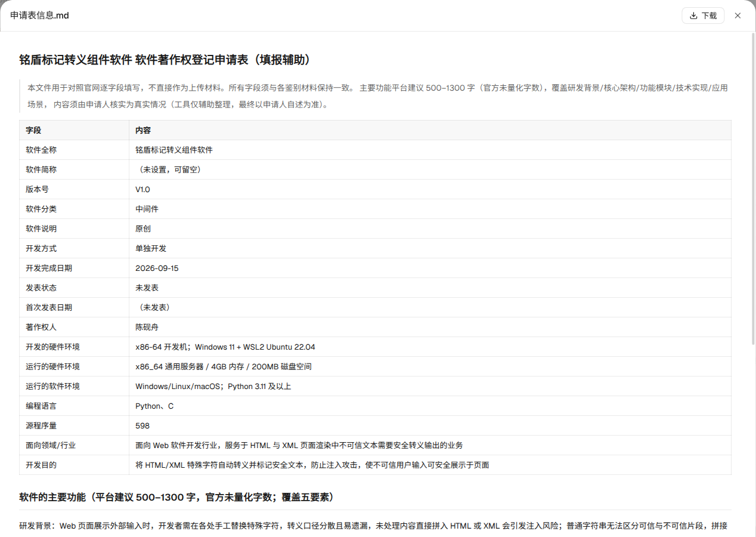Click the value V1.0
Screen dimensions: 756x537
tap(143, 189)
